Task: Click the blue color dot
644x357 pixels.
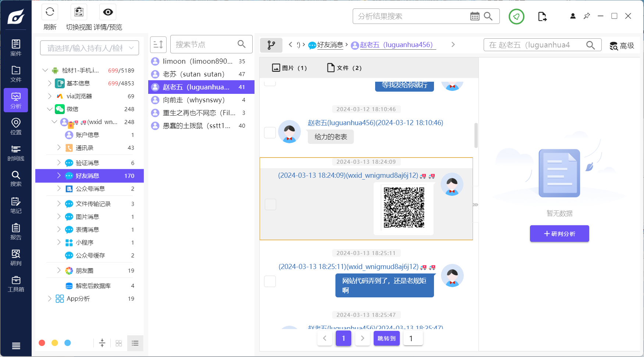Action: click(x=68, y=343)
